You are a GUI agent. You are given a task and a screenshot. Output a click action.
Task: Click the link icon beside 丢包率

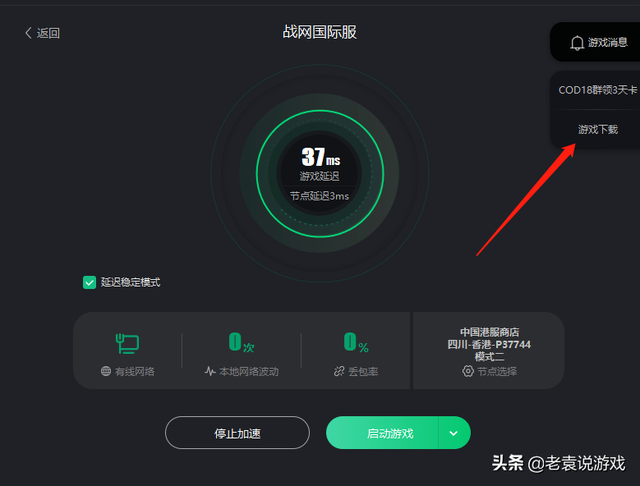point(339,371)
